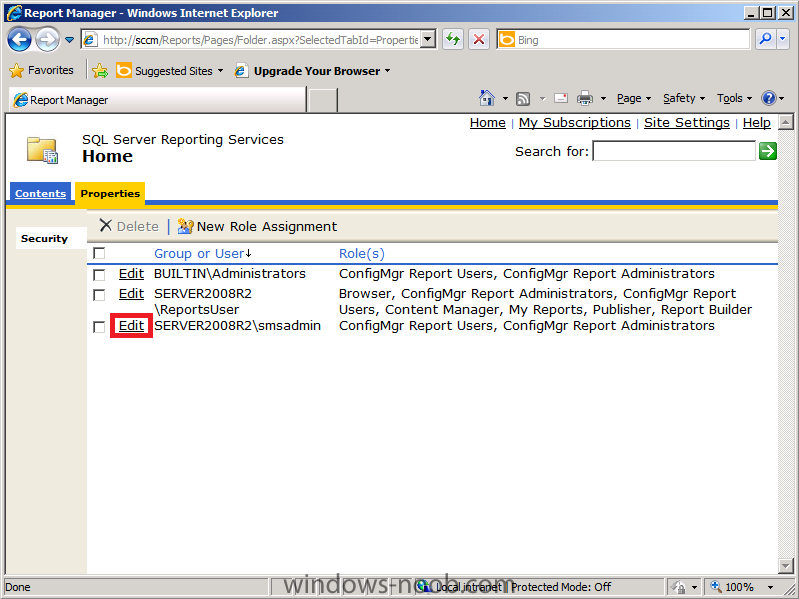Click New Role Assignment
This screenshot has height=599, width=799.
coord(257,226)
